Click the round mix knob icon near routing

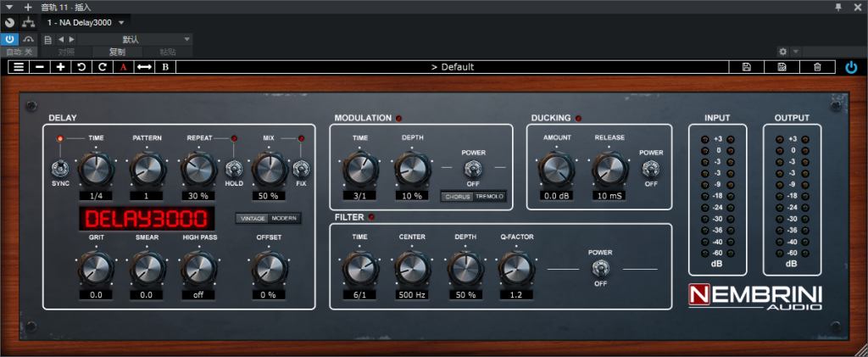coord(9,23)
